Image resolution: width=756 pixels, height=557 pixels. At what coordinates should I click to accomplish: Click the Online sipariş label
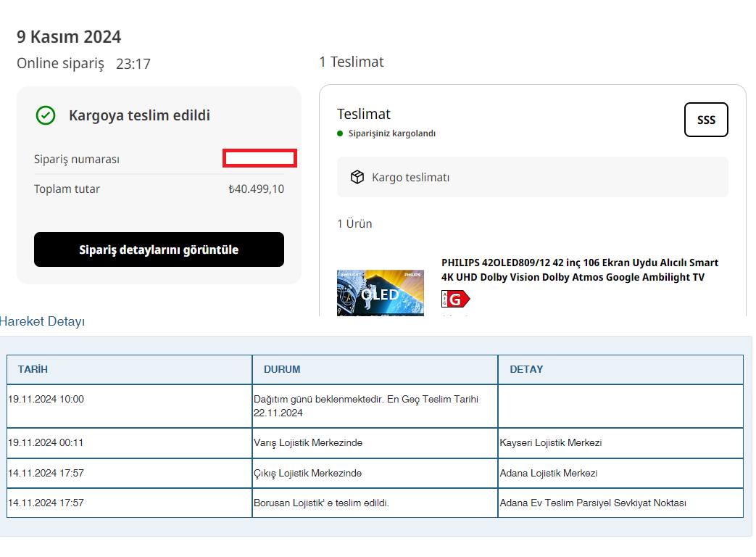coord(60,63)
